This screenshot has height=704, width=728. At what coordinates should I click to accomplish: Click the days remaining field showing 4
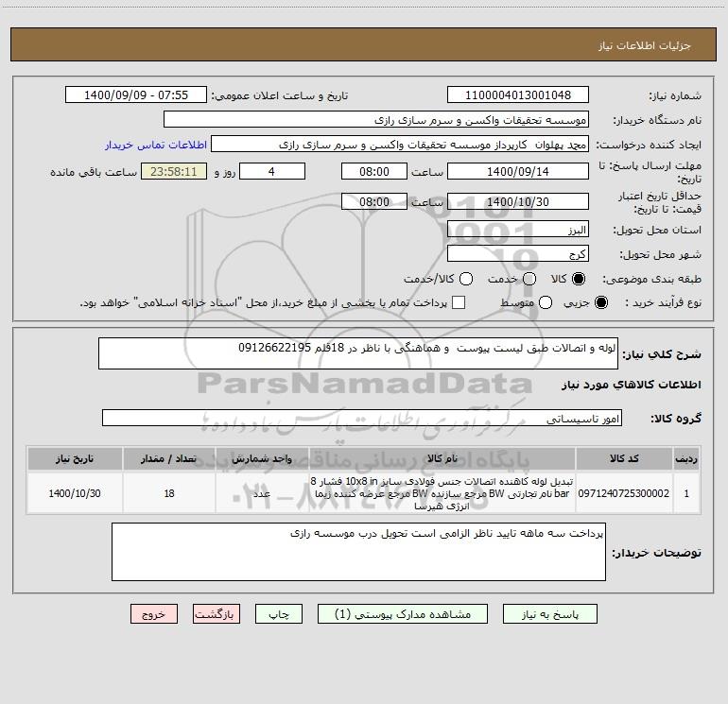(272, 171)
